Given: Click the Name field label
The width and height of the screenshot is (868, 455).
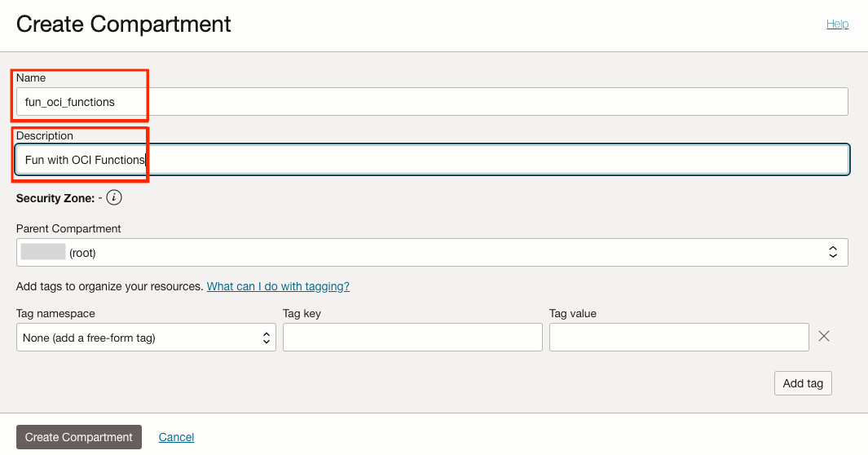Looking at the screenshot, I should [x=31, y=77].
